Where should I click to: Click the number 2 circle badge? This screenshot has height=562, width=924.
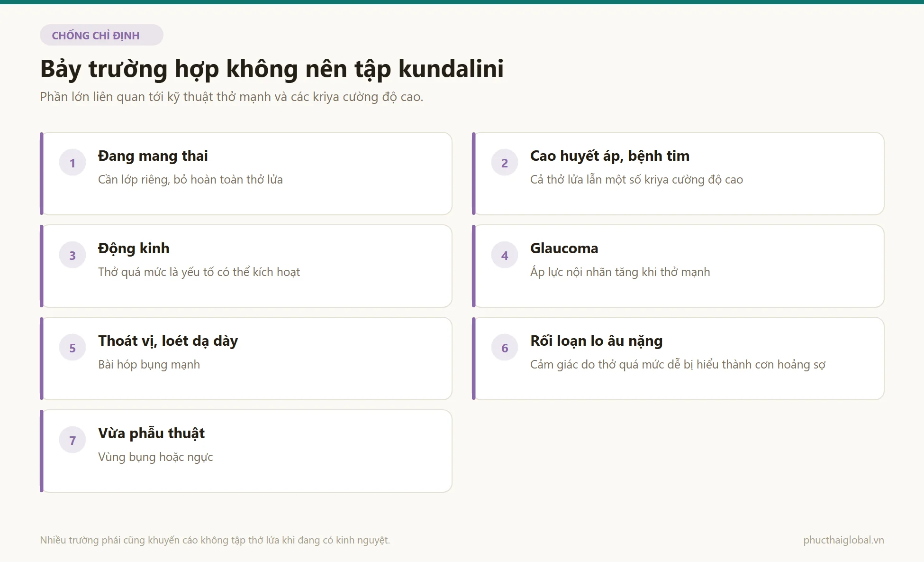tap(505, 163)
